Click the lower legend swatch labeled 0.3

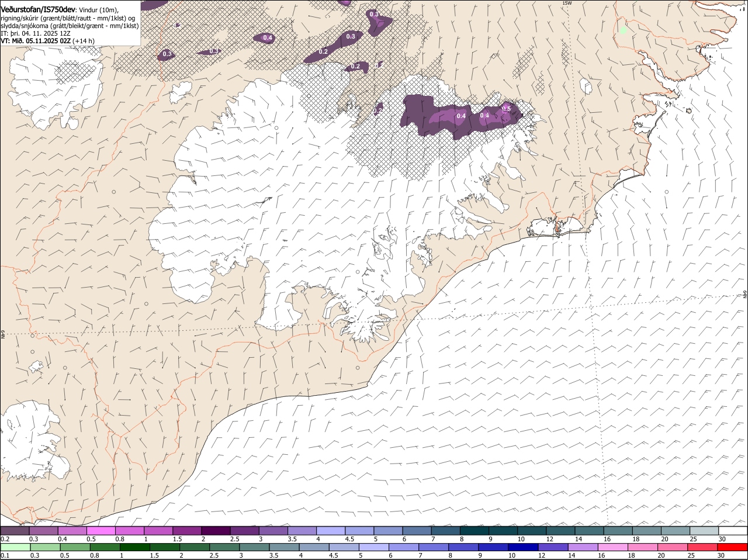coord(45,547)
